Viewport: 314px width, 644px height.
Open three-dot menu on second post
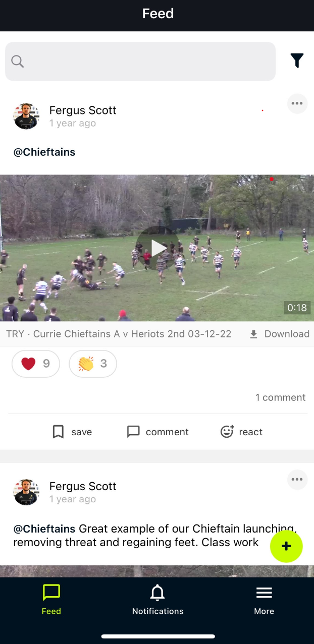click(x=297, y=480)
